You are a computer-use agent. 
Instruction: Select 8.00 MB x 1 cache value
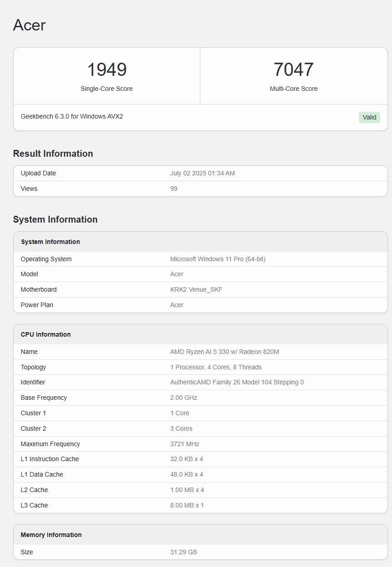coord(187,505)
